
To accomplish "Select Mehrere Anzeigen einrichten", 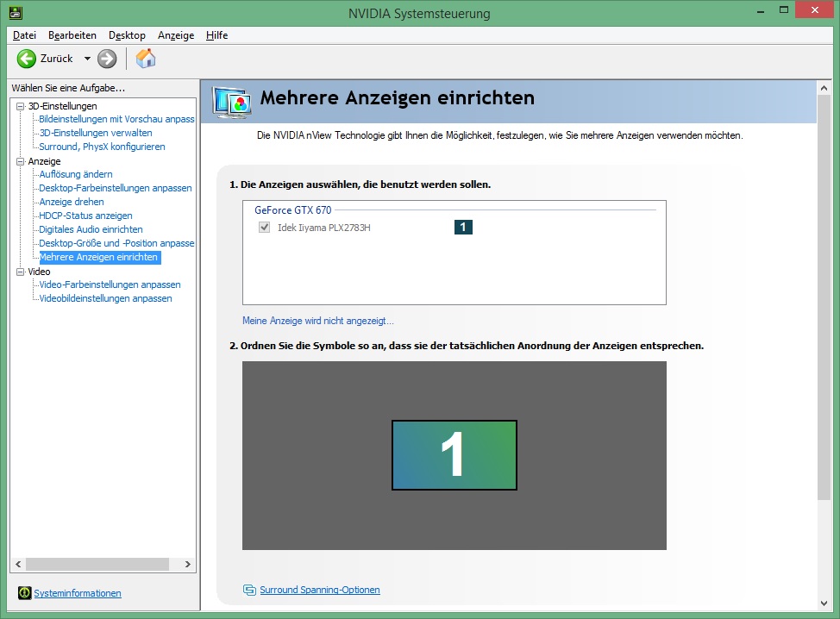I will [99, 257].
